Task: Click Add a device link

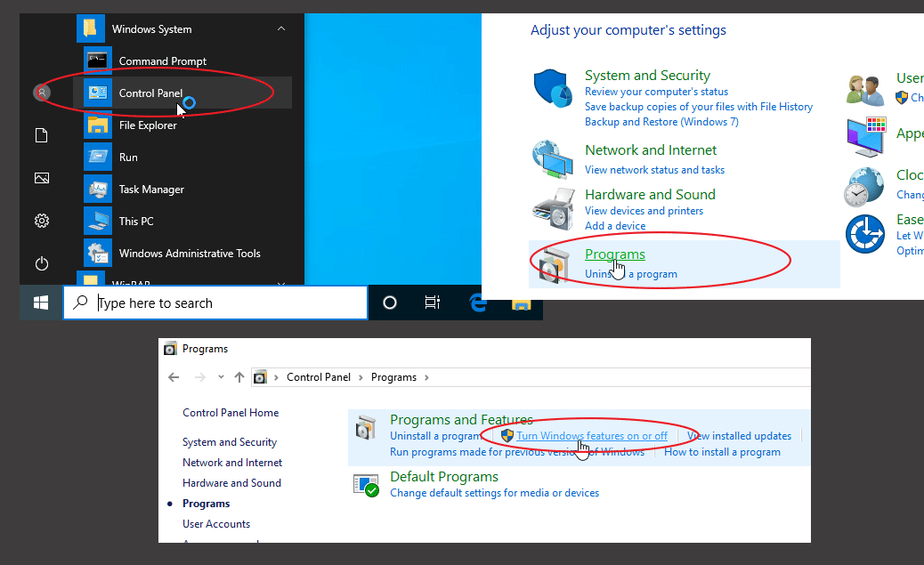Action: click(614, 226)
